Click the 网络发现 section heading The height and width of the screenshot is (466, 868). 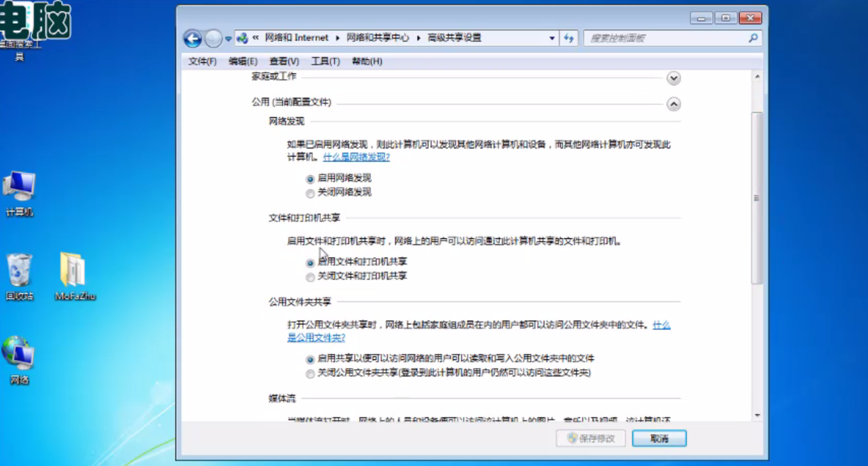287,121
